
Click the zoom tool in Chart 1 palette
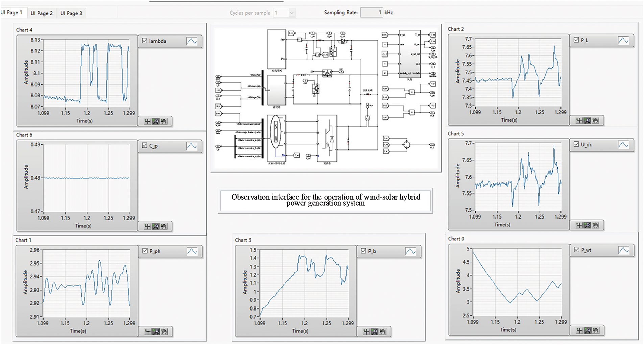click(156, 332)
